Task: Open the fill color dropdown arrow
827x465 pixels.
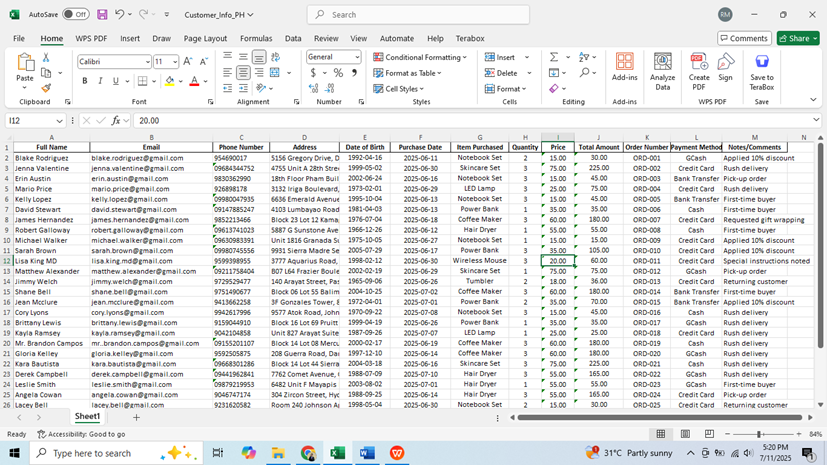Action: coord(180,82)
